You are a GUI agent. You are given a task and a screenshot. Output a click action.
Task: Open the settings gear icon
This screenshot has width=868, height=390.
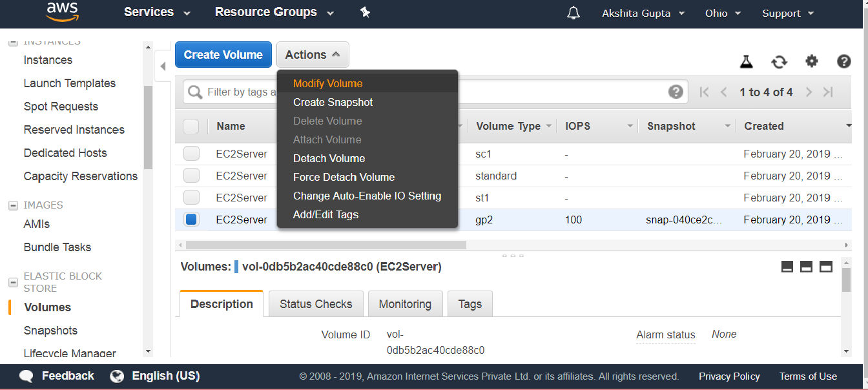point(812,61)
